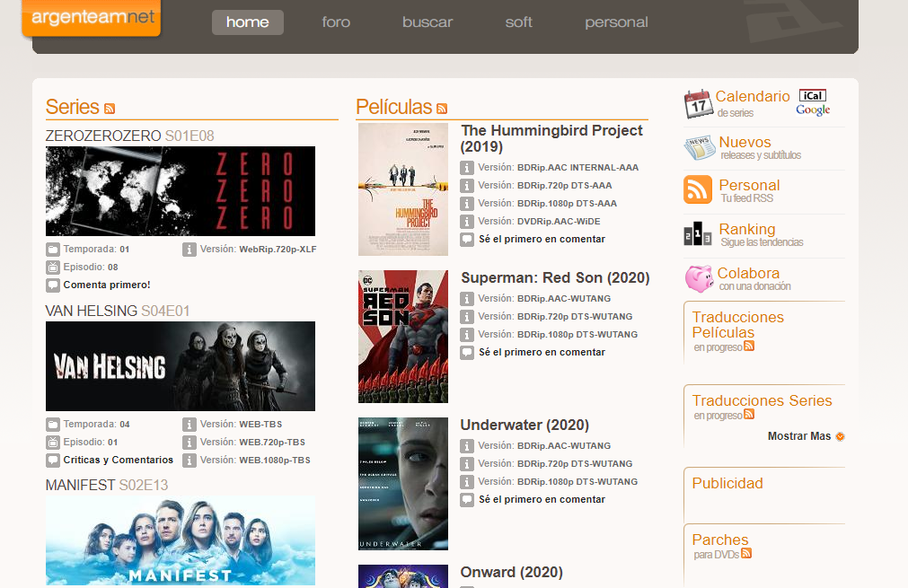Screen dimensions: 908x588
Task: Click Criticas y Comentarios for Van Helsing
Action: pyautogui.click(x=119, y=461)
